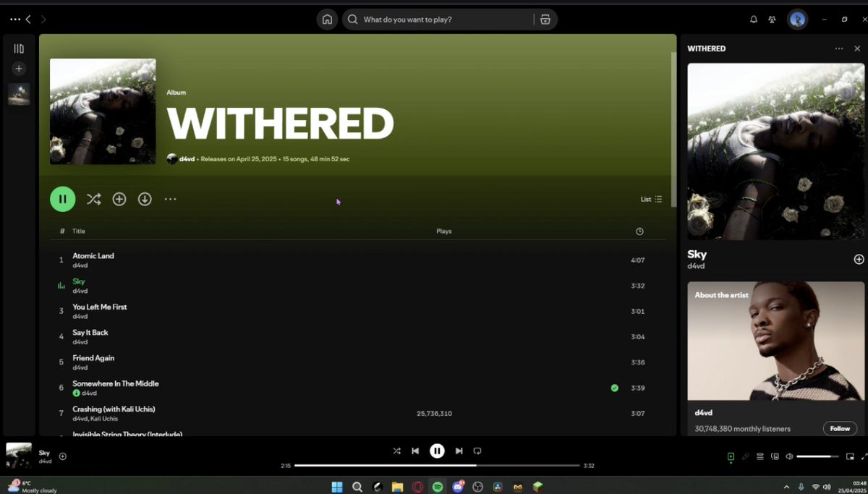Viewport: 868px width, 494px height.
Task: Open d4vd artist link under album title
Action: (x=187, y=159)
